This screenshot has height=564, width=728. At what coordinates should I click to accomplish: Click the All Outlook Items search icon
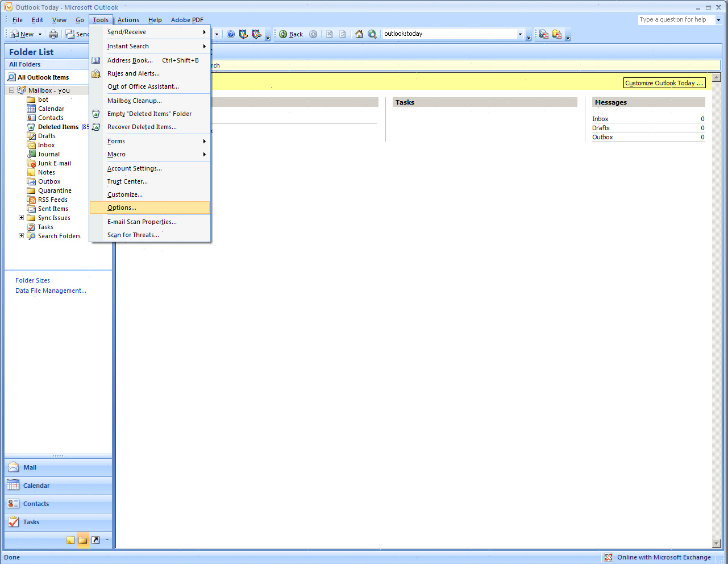(x=11, y=77)
